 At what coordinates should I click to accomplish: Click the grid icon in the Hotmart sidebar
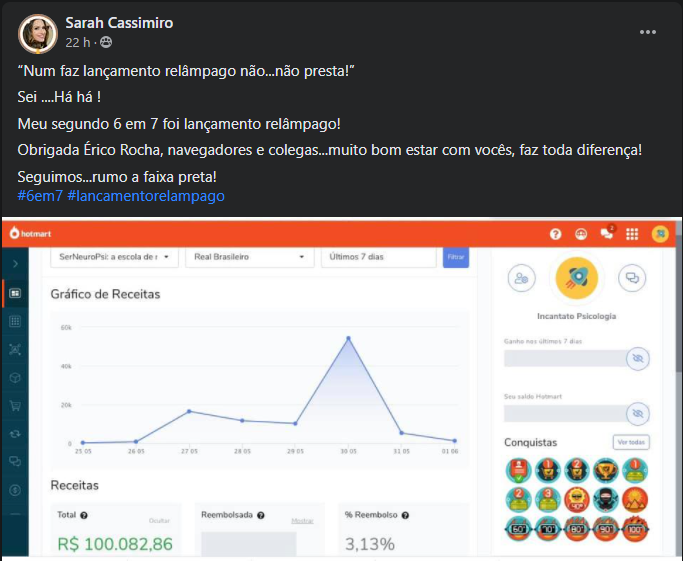15,321
